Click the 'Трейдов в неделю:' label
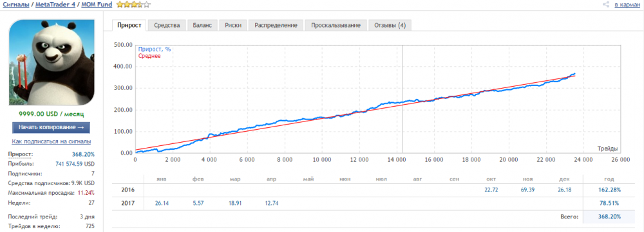 tap(33, 226)
